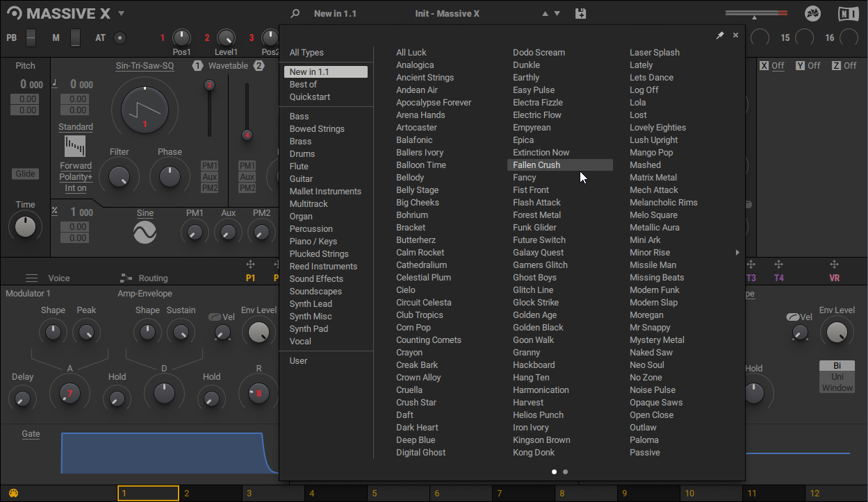Open the Gate envelope dropdown
This screenshot has width=868, height=502.
(x=31, y=434)
